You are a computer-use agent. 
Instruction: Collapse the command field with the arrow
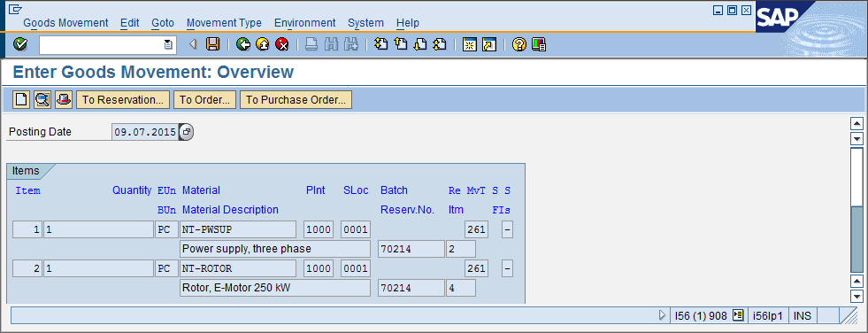[193, 44]
